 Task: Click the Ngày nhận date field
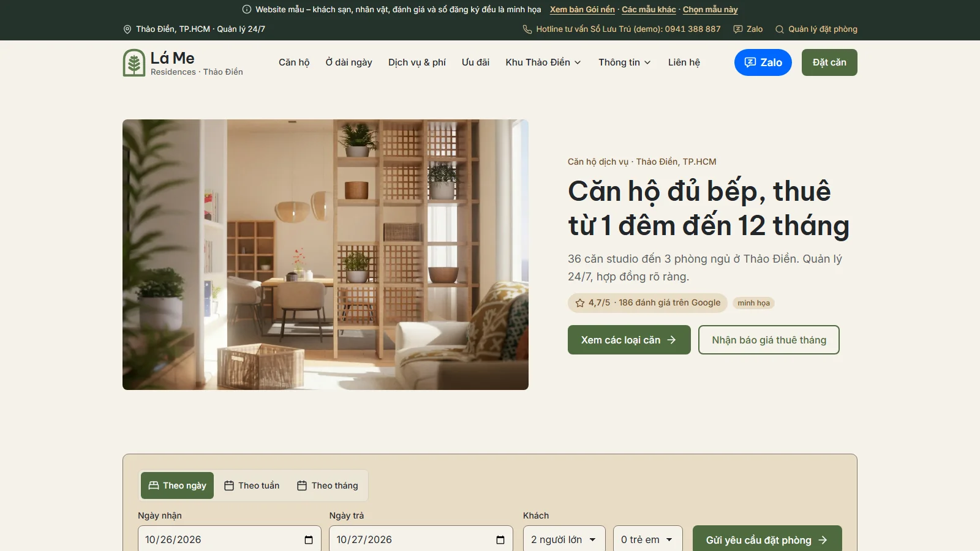click(230, 539)
